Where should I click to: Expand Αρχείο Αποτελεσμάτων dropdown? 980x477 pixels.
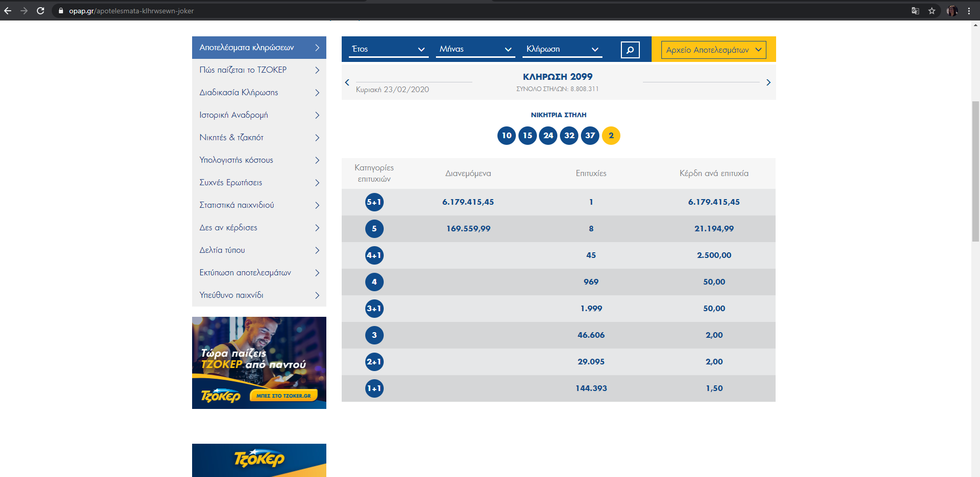click(x=714, y=50)
